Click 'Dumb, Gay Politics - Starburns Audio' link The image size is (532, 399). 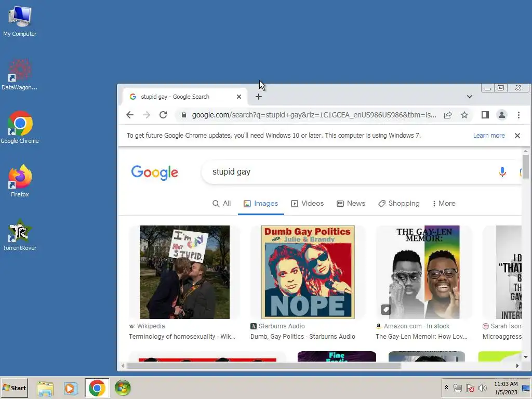[303, 337]
